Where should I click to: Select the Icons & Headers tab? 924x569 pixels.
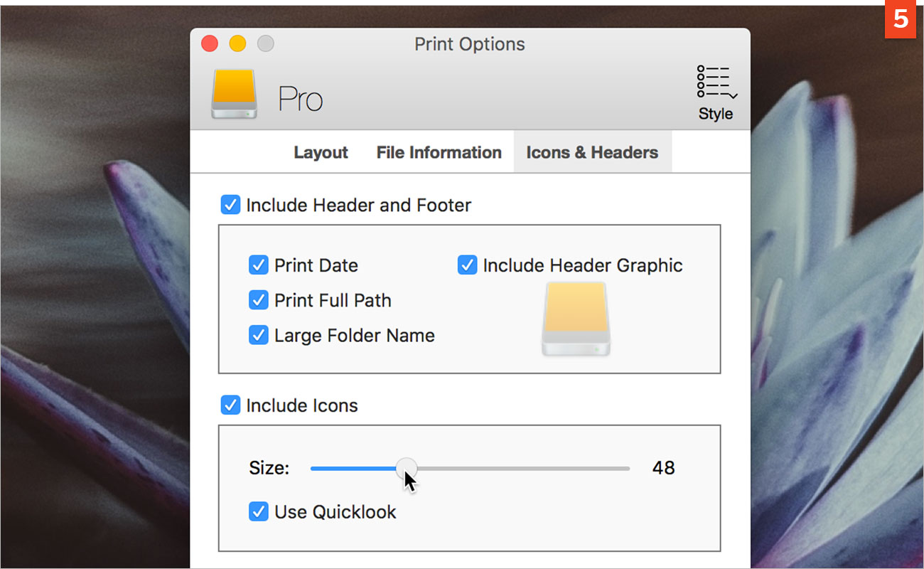pos(592,153)
